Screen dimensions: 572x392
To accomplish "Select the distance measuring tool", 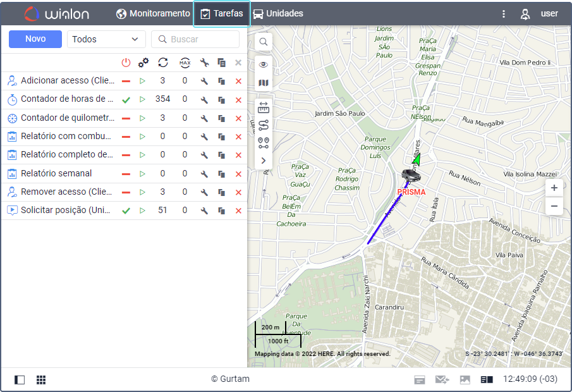I will click(264, 107).
